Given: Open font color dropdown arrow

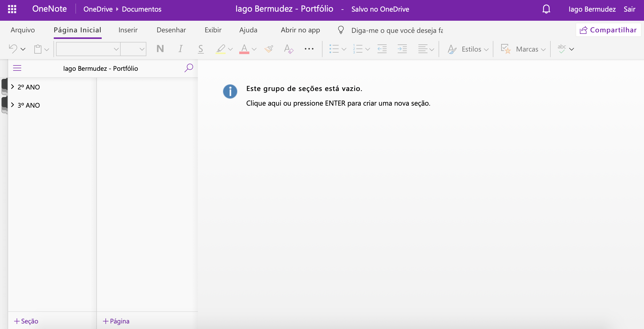Looking at the screenshot, I should [x=254, y=49].
